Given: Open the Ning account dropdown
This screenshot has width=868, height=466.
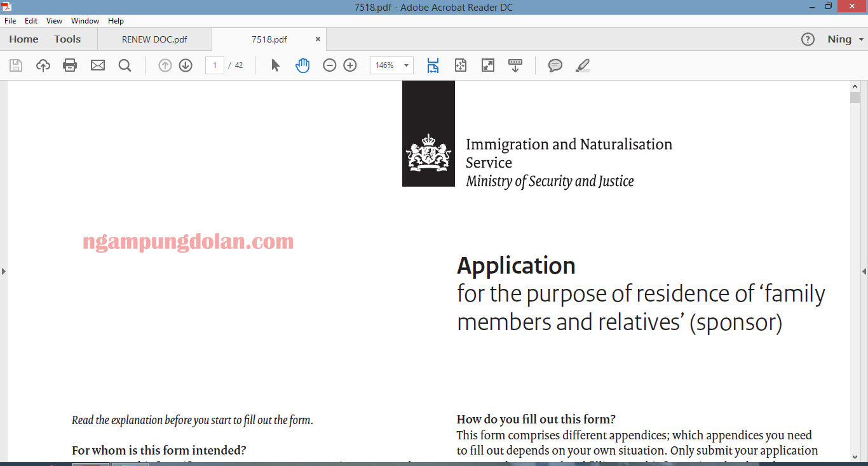Looking at the screenshot, I should coord(846,39).
